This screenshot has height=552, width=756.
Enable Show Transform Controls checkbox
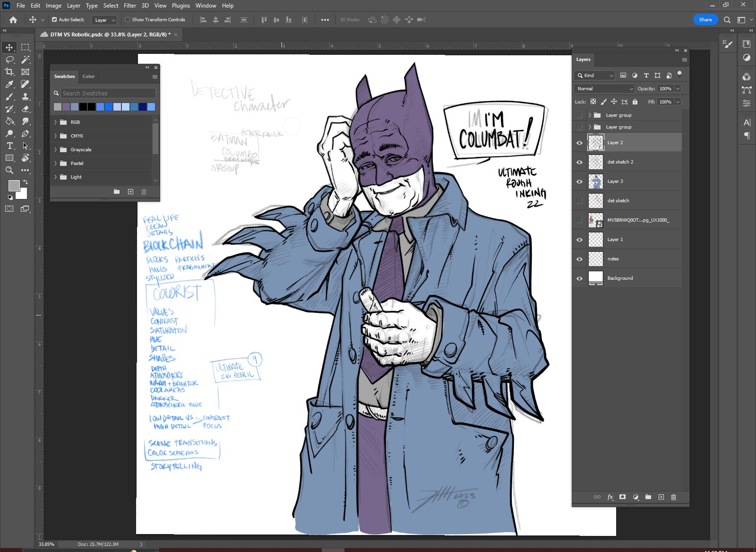[x=128, y=20]
